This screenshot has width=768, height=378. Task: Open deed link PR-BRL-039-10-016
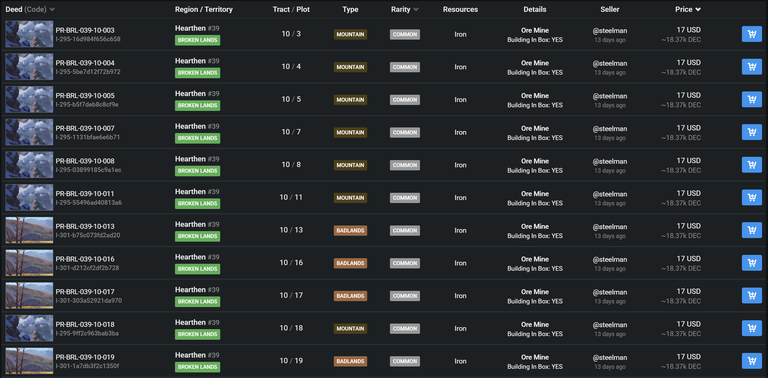pos(85,259)
